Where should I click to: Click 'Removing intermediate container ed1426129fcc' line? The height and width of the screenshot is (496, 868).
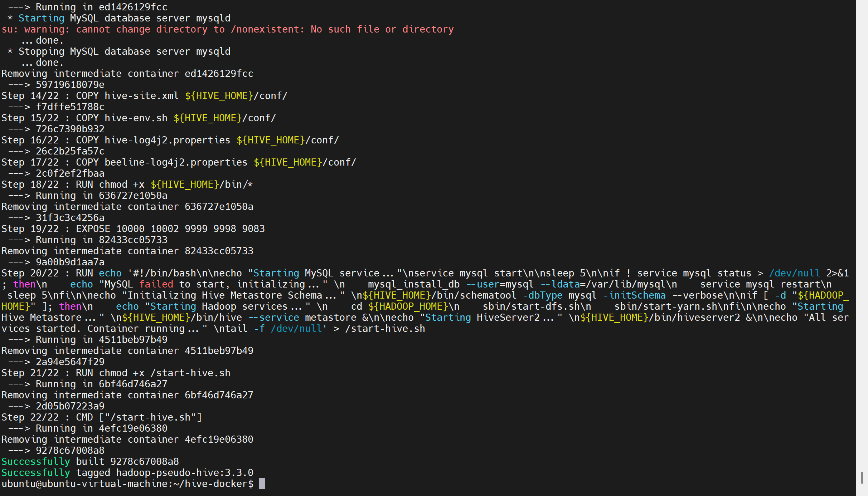tap(127, 74)
